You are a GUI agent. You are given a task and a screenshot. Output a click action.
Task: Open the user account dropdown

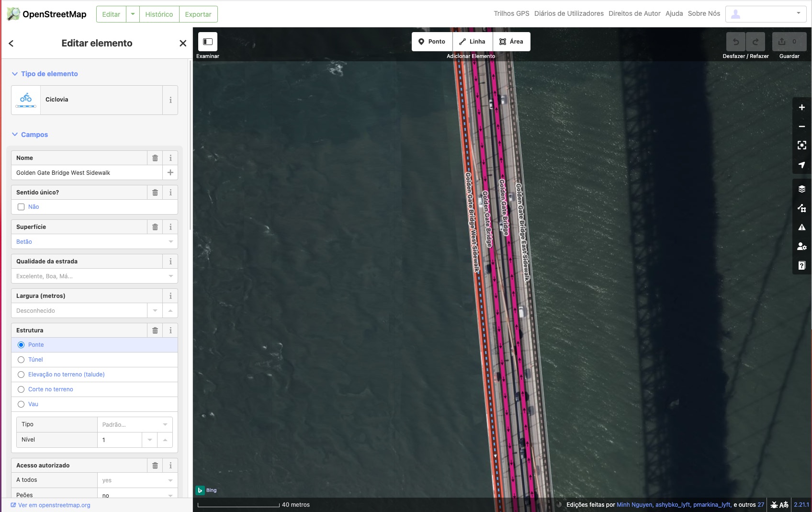(x=766, y=14)
